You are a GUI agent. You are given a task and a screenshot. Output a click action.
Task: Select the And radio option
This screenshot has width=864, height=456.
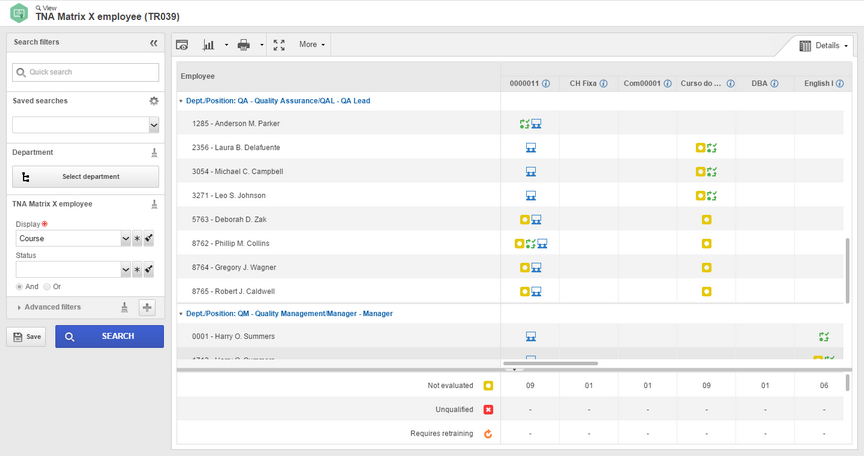pos(19,287)
